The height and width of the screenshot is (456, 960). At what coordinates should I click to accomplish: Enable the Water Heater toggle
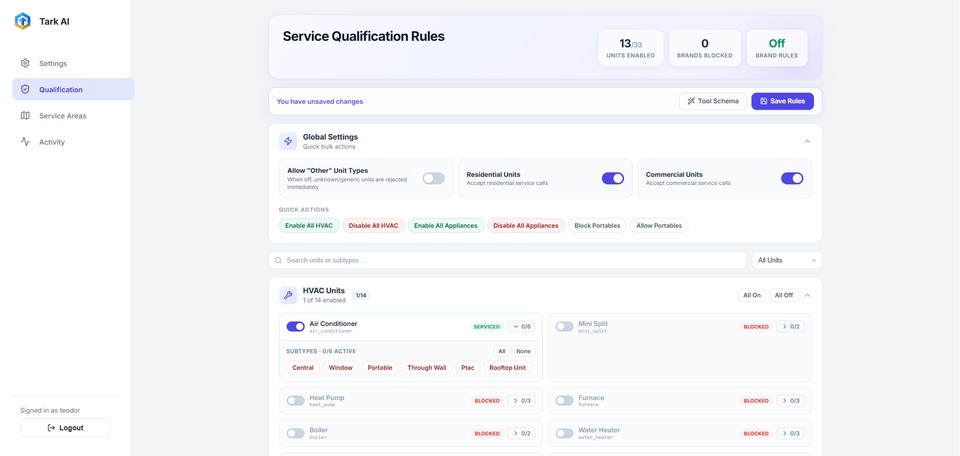point(564,433)
